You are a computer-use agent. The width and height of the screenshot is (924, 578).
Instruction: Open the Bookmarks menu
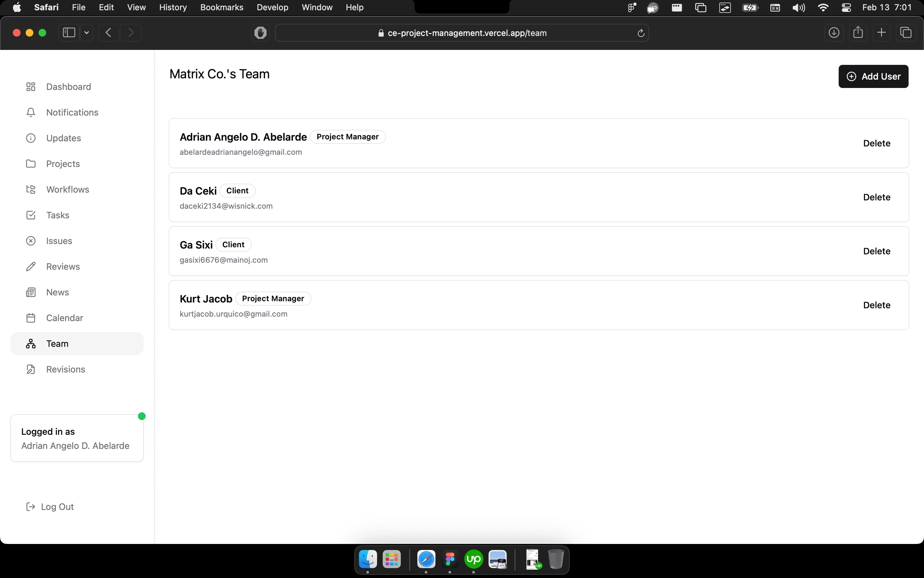222,8
